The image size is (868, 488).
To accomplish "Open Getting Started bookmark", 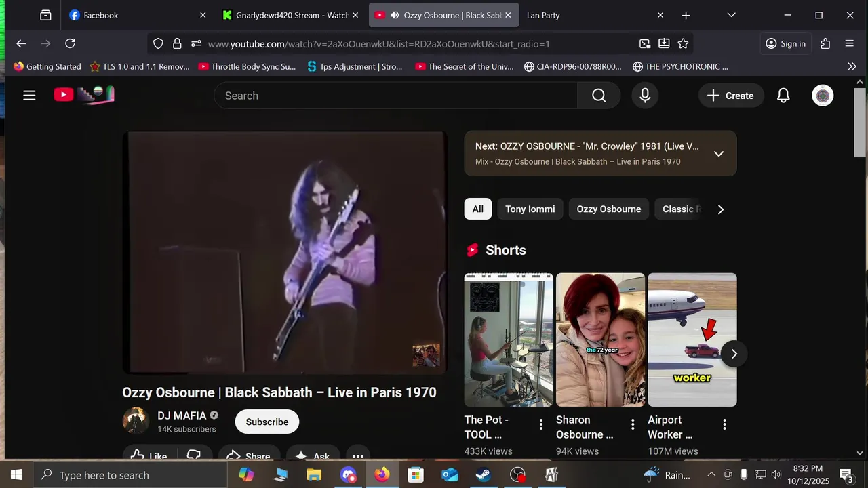I will tap(47, 66).
